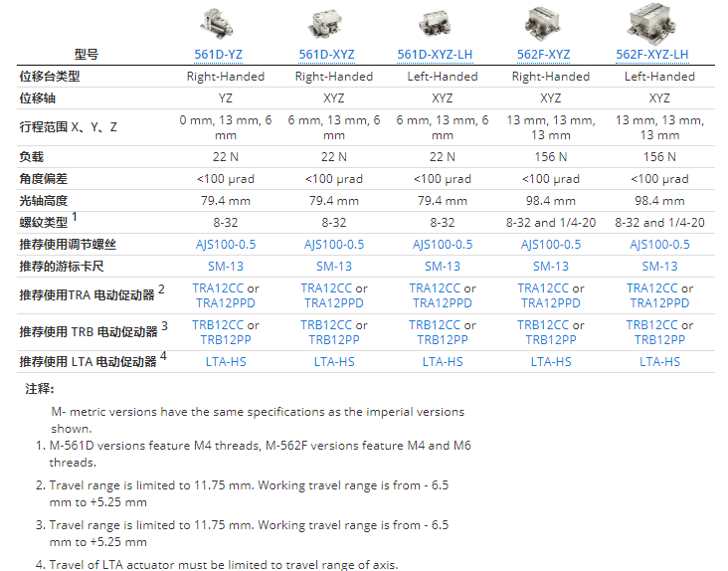Image resolution: width=728 pixels, height=571 pixels.
Task: Open the 562F-XYZ-LH product image thumbnail
Action: point(651,23)
